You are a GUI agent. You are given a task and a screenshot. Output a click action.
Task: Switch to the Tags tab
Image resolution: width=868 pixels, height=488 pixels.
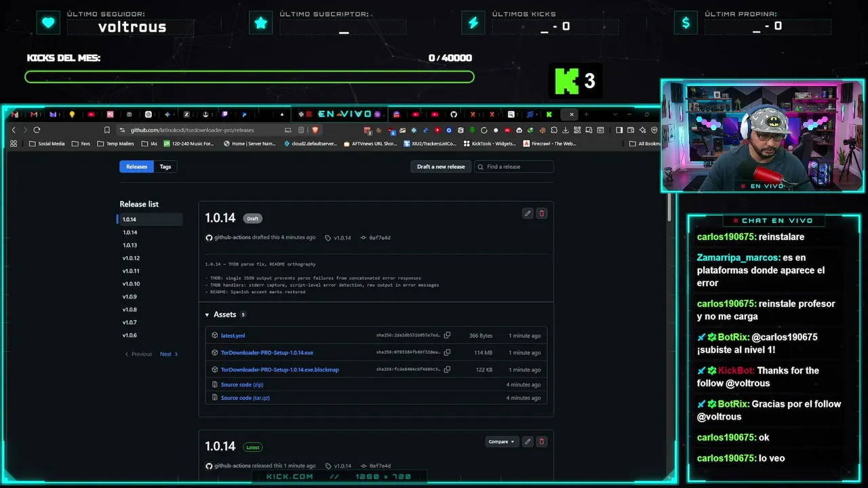pos(165,167)
